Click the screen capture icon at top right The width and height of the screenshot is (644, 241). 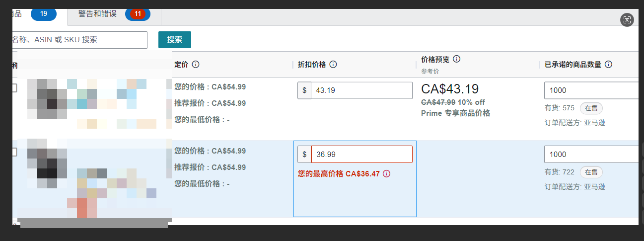tap(627, 20)
